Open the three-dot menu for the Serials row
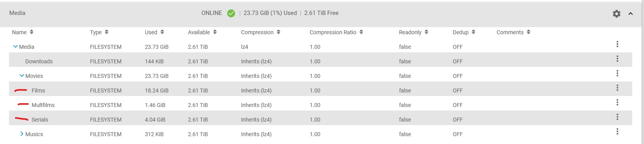The width and height of the screenshot is (644, 144). click(x=617, y=117)
